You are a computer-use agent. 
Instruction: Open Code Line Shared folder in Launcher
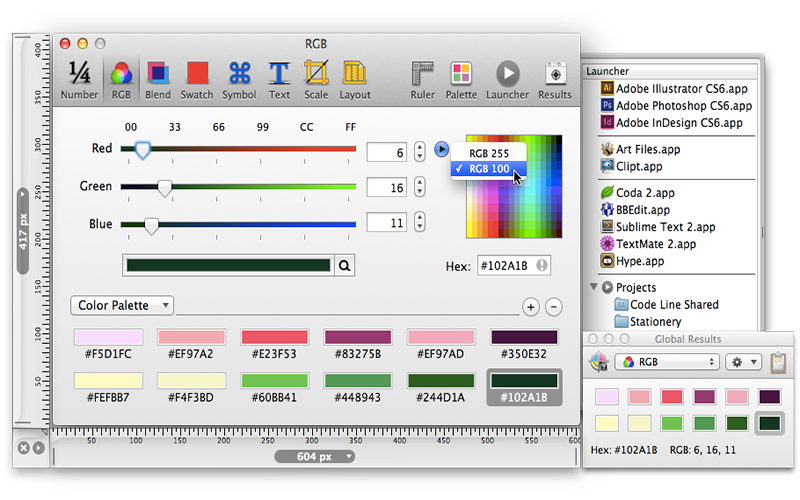pos(667,305)
